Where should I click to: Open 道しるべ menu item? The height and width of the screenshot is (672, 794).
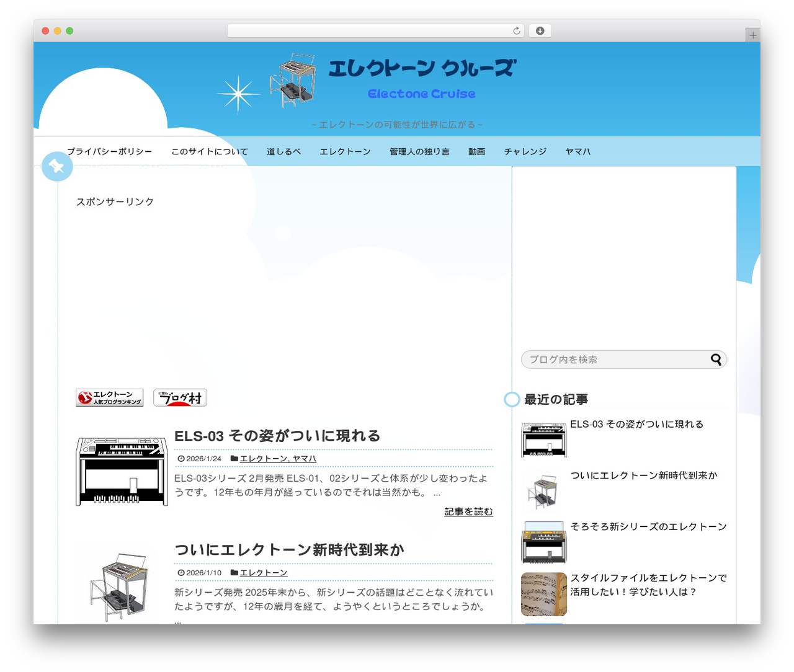[x=283, y=151]
